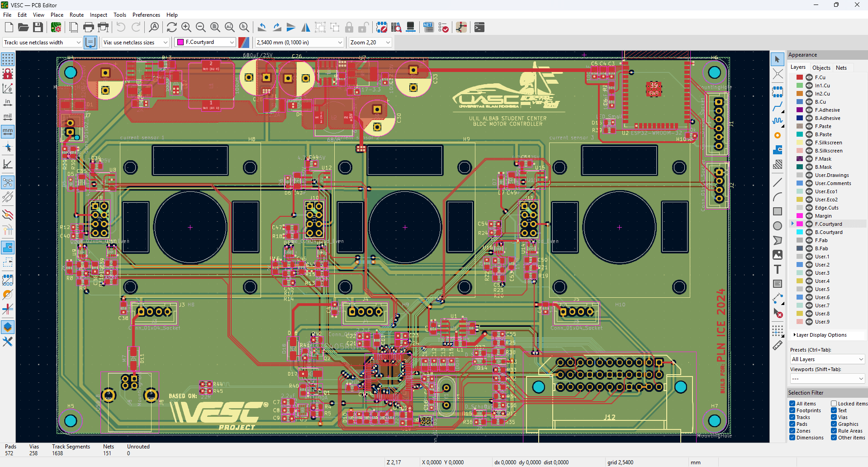The height and width of the screenshot is (467, 868).
Task: Open Board Setup from the toolbar
Action: point(56,28)
